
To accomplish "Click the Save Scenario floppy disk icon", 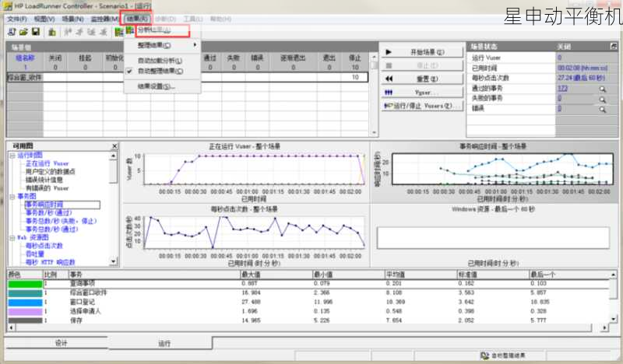I will click(36, 32).
